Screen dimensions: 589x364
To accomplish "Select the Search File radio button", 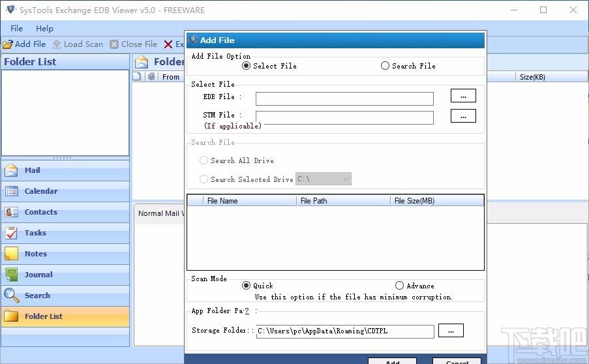I will [385, 66].
